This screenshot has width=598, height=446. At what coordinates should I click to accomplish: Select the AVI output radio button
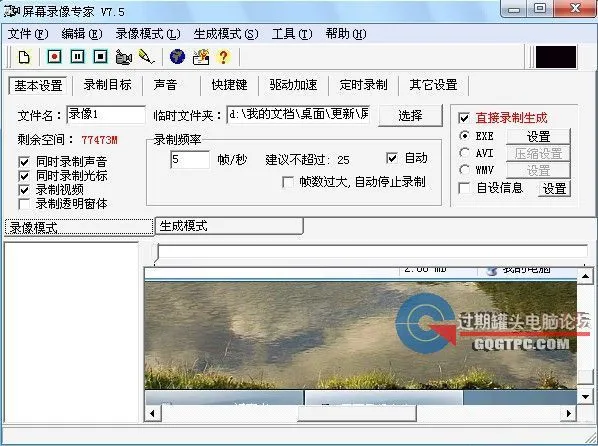coord(464,153)
